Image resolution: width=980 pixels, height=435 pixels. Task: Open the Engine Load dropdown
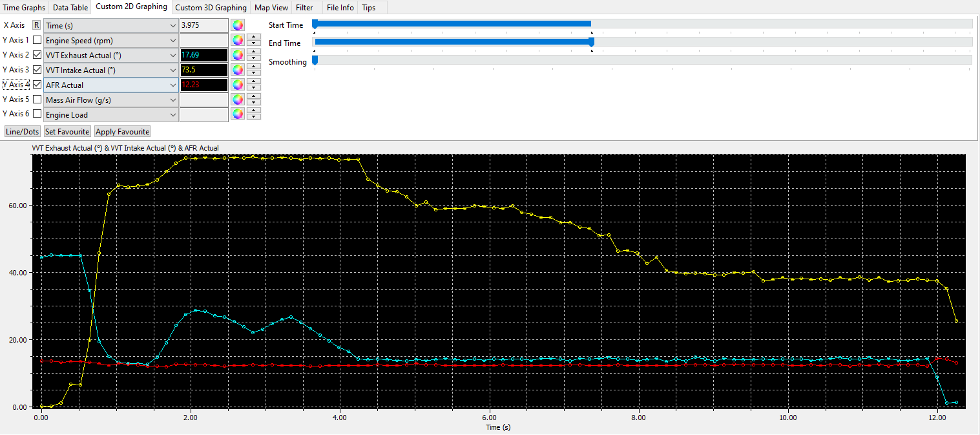pyautogui.click(x=110, y=114)
